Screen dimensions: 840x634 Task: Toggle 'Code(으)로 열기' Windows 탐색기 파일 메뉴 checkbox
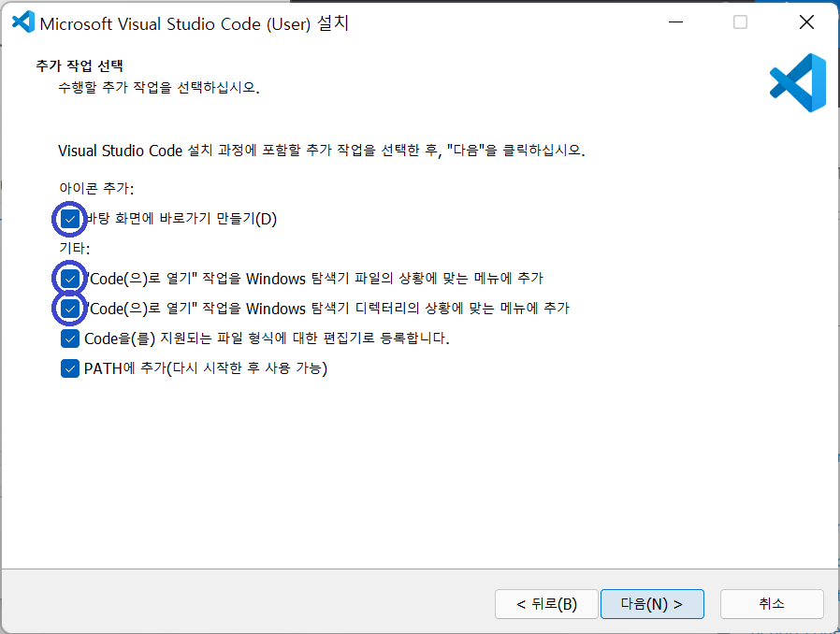click(x=69, y=279)
